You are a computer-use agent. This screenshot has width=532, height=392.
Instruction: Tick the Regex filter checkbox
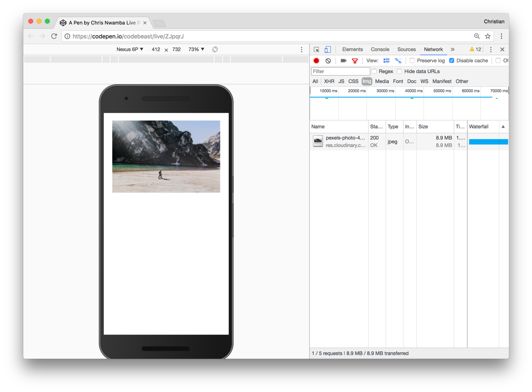(x=374, y=71)
